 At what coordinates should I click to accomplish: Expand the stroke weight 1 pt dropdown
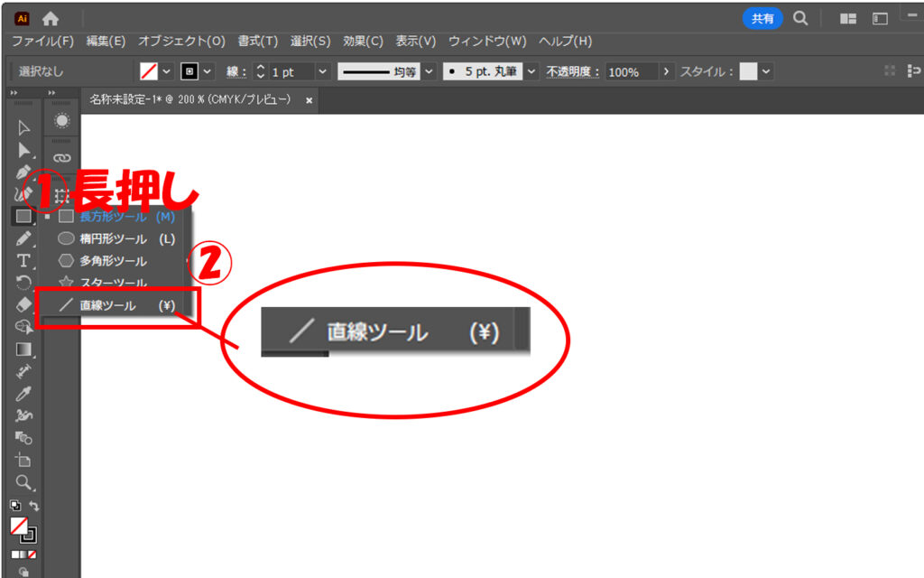pos(323,72)
